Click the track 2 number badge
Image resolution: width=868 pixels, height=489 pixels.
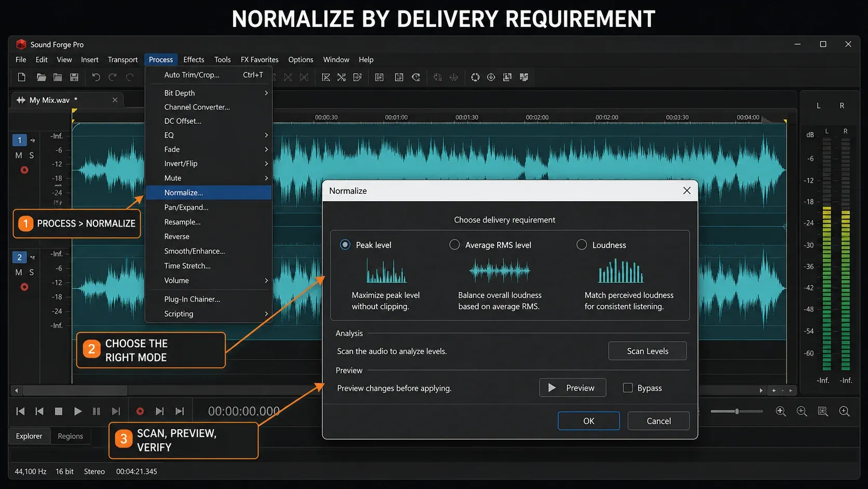coord(20,257)
